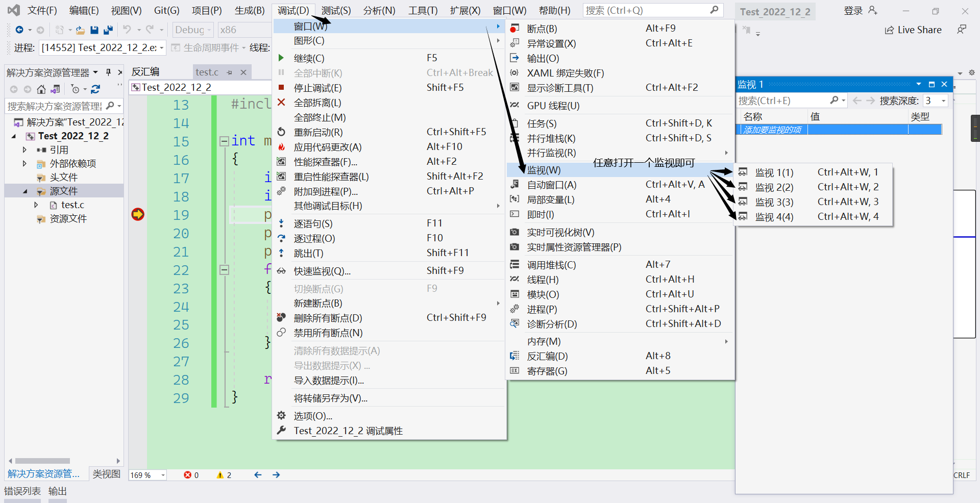Open the Watch 1 window options dropdown arrow
The width and height of the screenshot is (980, 503).
click(919, 84)
